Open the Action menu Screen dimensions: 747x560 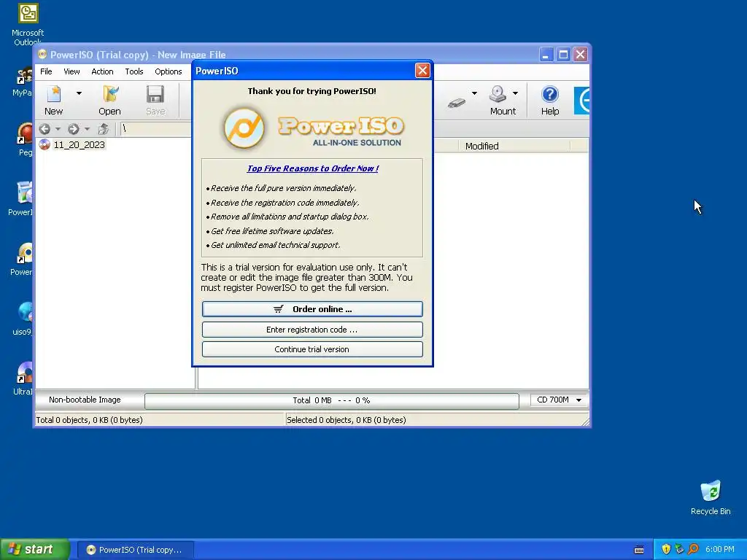click(102, 71)
